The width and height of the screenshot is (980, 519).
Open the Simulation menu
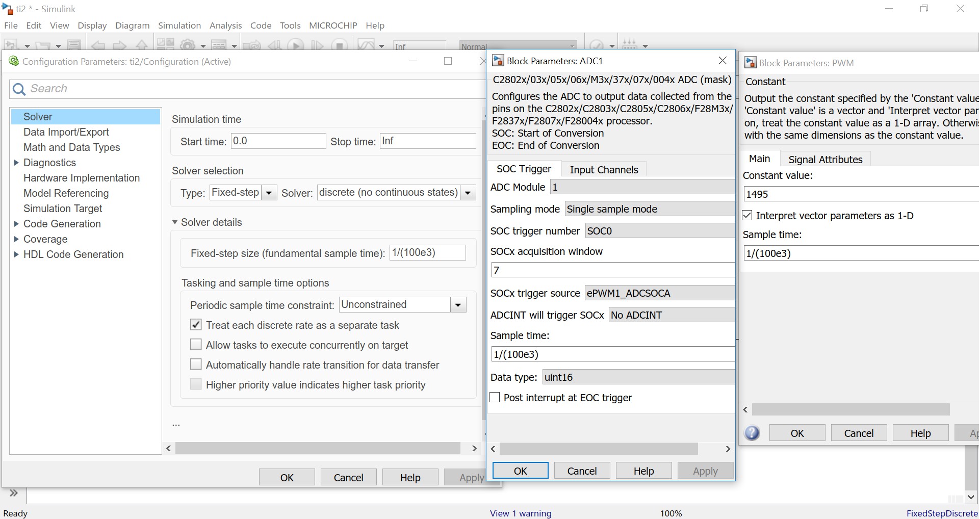pyautogui.click(x=179, y=25)
